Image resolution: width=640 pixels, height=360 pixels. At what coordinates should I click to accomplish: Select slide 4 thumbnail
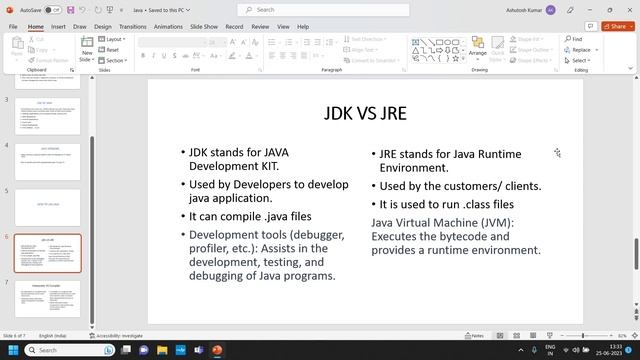tap(48, 162)
